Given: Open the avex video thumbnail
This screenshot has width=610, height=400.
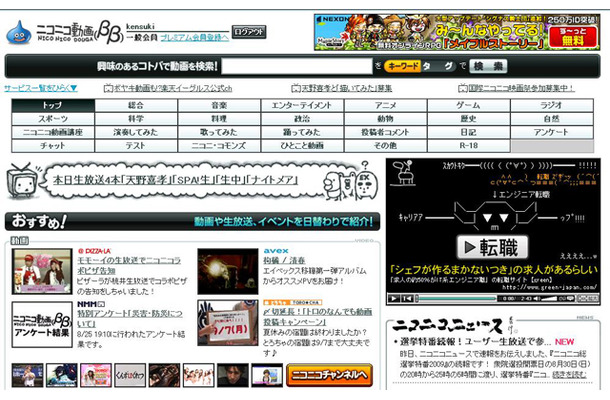Looking at the screenshot, I should (228, 272).
